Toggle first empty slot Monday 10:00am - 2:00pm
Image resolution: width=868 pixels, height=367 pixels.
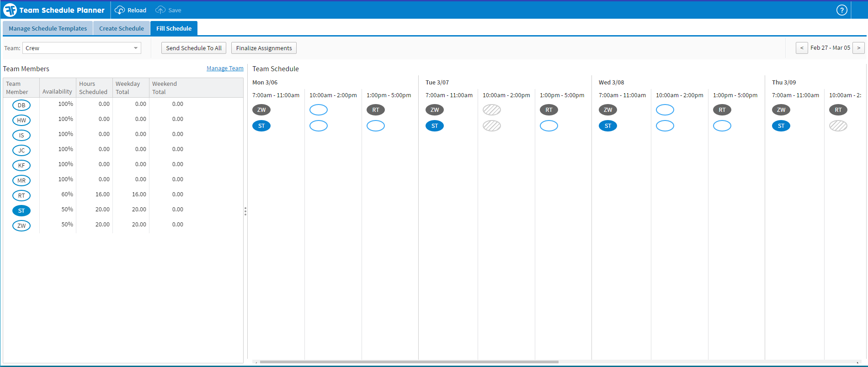point(319,110)
